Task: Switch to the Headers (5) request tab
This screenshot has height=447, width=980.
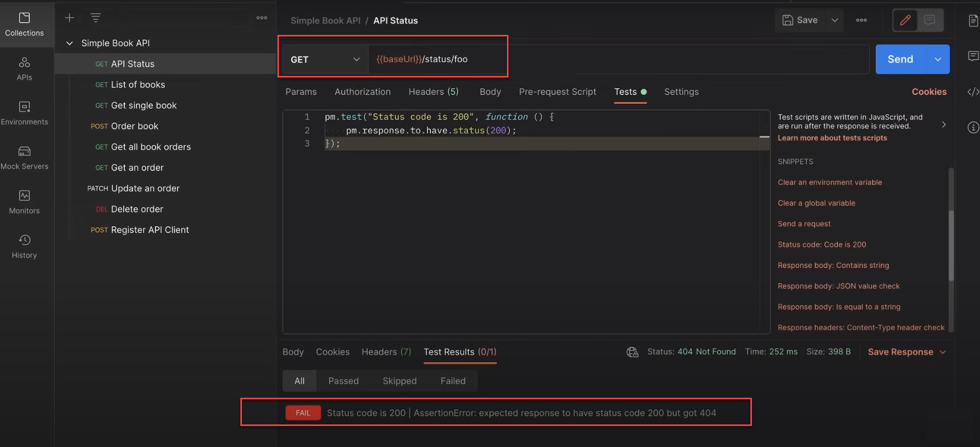Action: pos(434,92)
